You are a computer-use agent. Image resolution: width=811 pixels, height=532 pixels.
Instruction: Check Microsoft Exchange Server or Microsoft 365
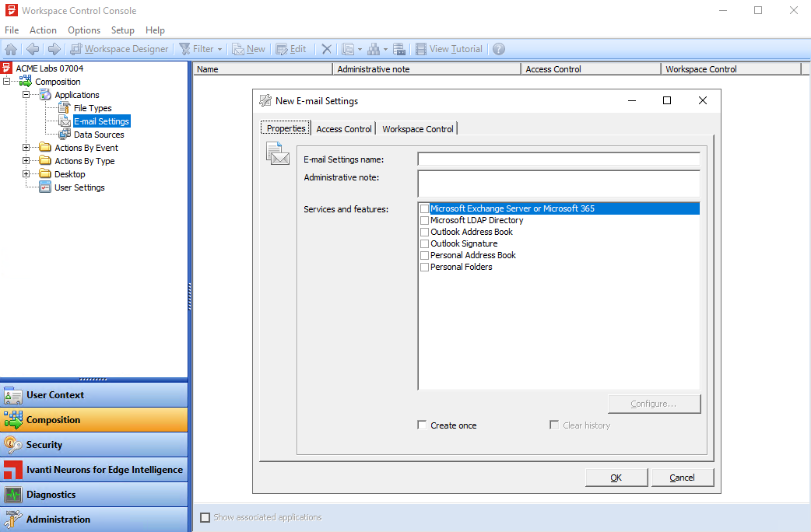[425, 208]
